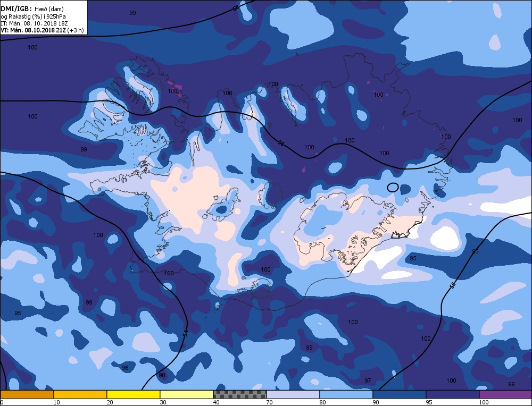Click the legend scale label '70'

coord(269,402)
